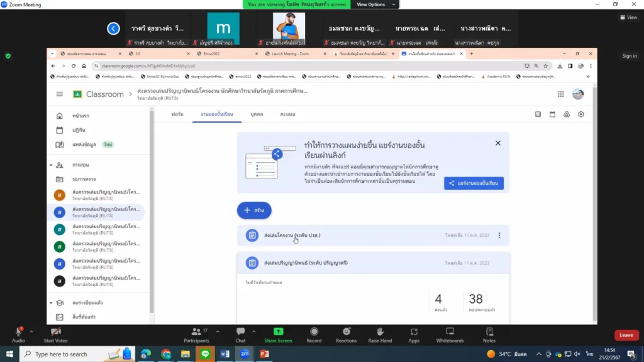
Task: Open the chart icon left of calendar icon
Action: coord(538,114)
